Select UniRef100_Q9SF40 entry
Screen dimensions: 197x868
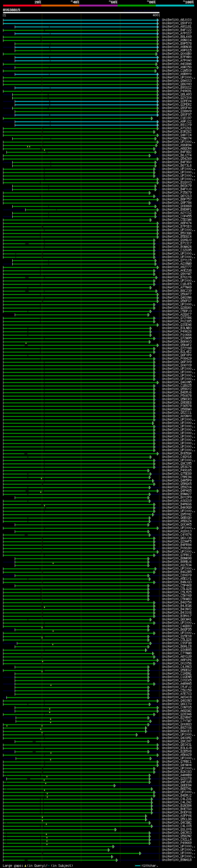[177, 108]
